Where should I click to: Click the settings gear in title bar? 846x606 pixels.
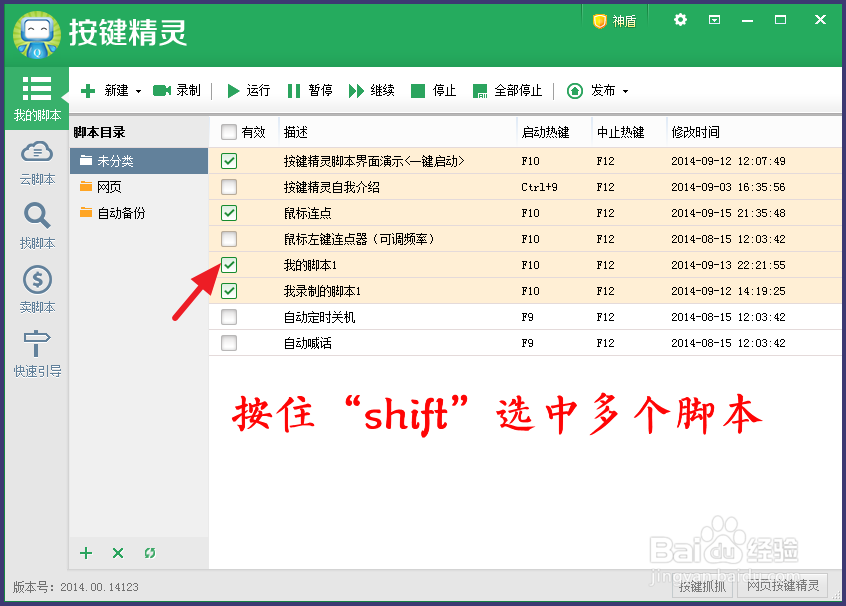680,19
